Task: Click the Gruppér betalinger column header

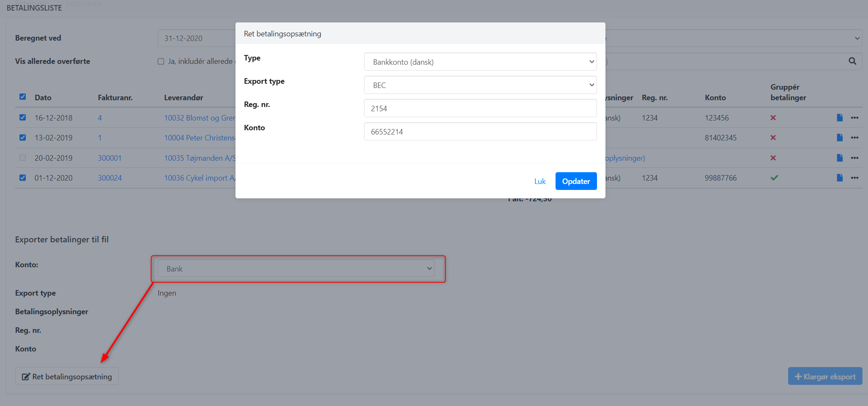Action: (788, 92)
